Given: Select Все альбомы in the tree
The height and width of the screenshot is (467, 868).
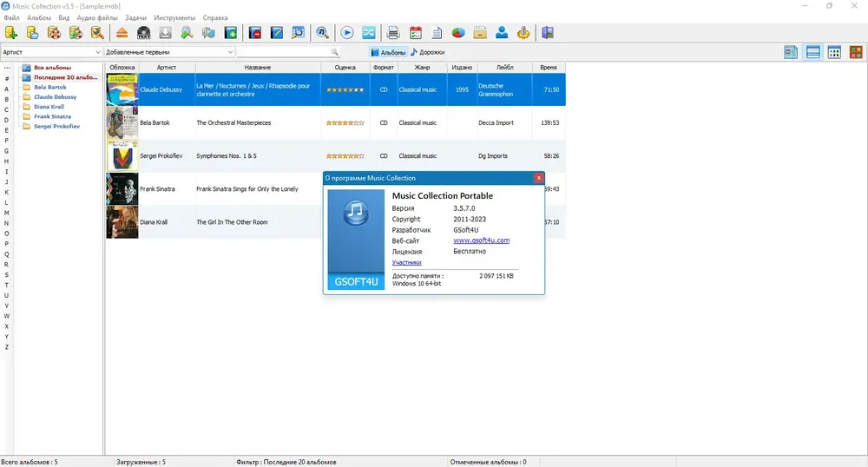Looking at the screenshot, I should (x=53, y=68).
